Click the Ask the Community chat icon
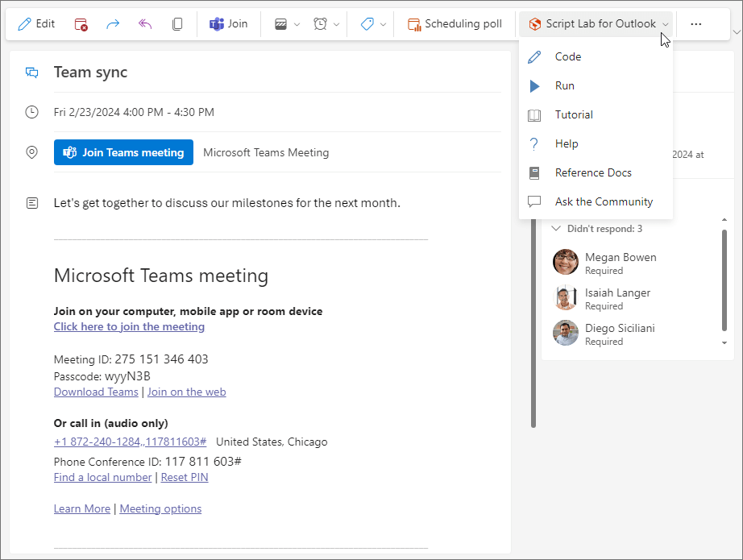This screenshot has width=743, height=560. coord(534,201)
